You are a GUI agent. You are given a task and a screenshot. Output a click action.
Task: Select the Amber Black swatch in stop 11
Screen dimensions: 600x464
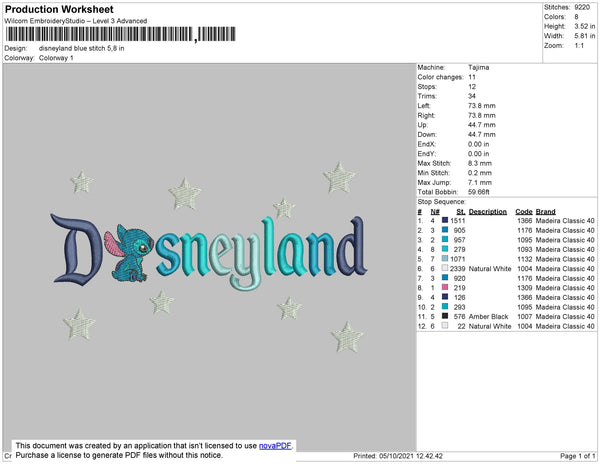click(x=445, y=316)
